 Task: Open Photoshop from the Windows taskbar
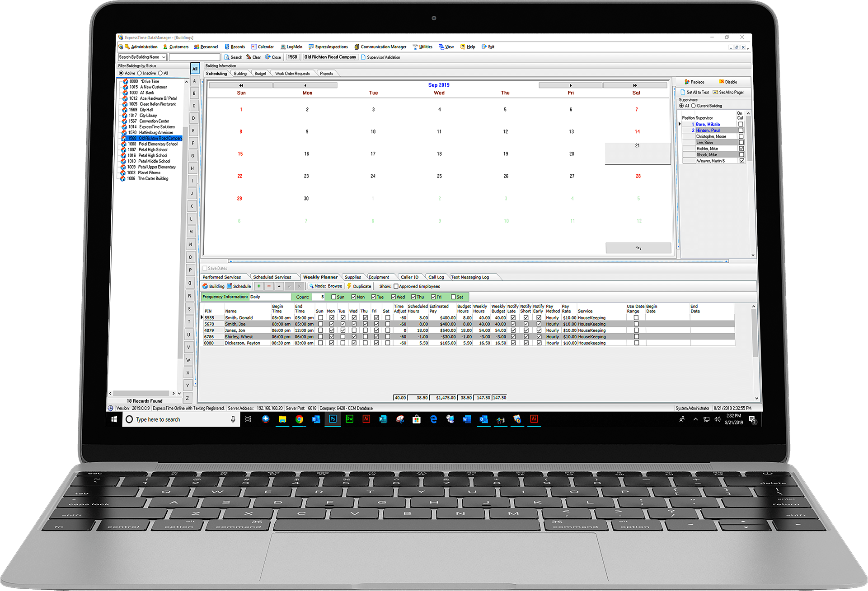click(x=333, y=419)
